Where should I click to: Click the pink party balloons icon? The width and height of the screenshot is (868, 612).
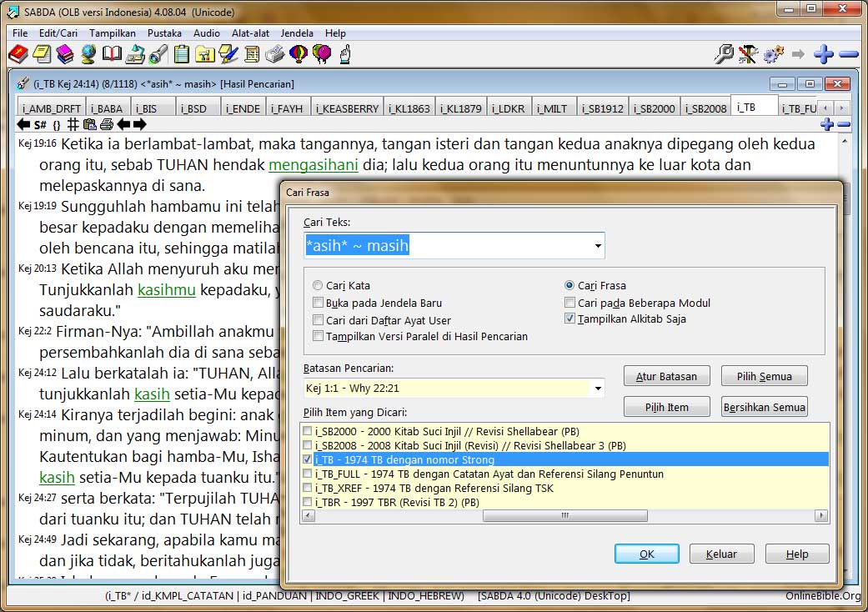click(x=322, y=54)
